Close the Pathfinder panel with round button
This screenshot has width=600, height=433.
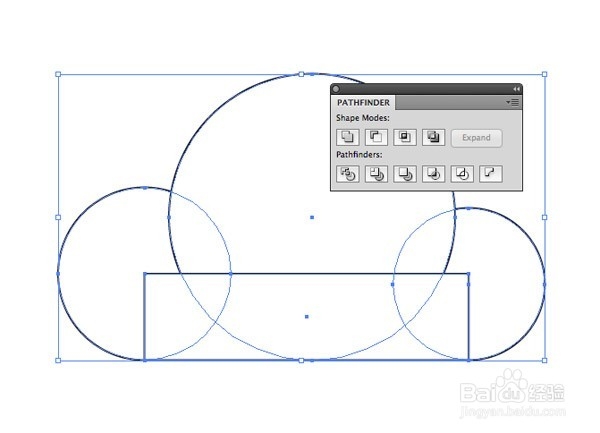tap(336, 89)
